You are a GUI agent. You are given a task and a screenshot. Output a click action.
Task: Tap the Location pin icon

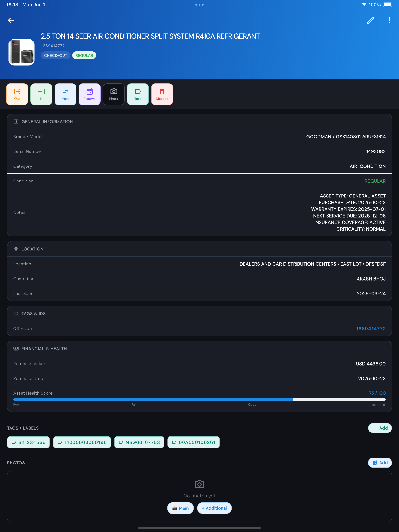(16, 249)
